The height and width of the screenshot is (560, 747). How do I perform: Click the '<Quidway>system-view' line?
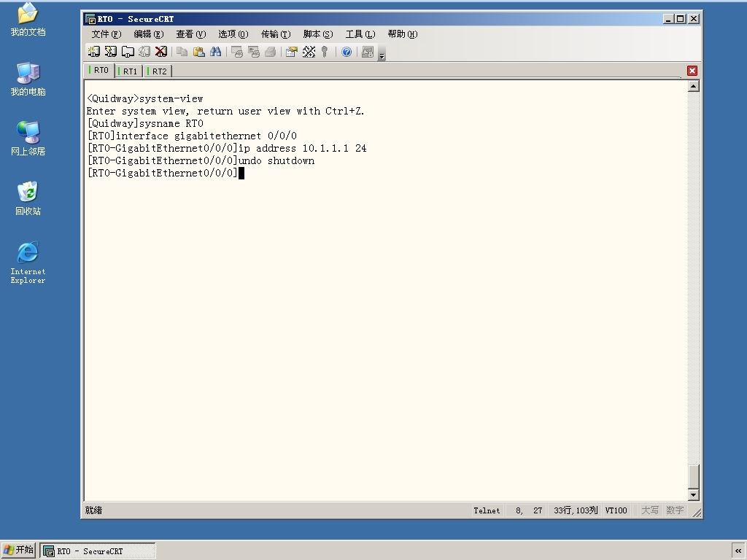pyautogui.click(x=145, y=98)
